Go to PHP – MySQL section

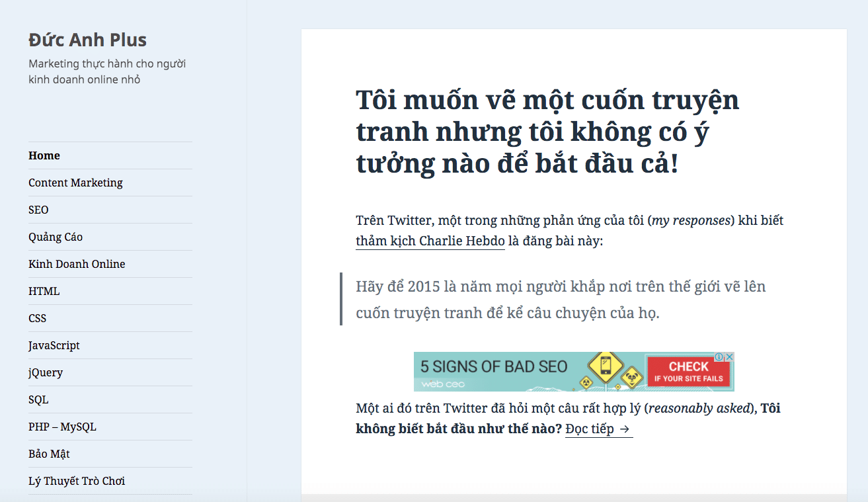pos(62,427)
